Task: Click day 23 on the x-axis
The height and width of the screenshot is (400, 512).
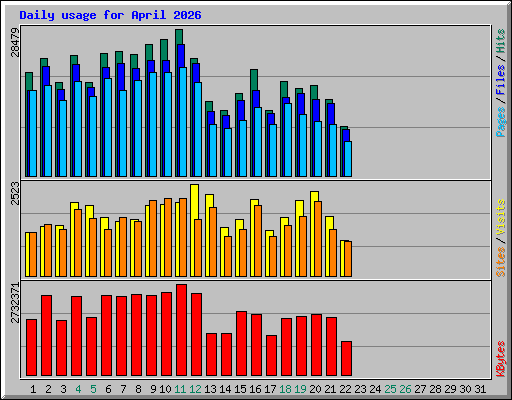Action: tap(360, 389)
